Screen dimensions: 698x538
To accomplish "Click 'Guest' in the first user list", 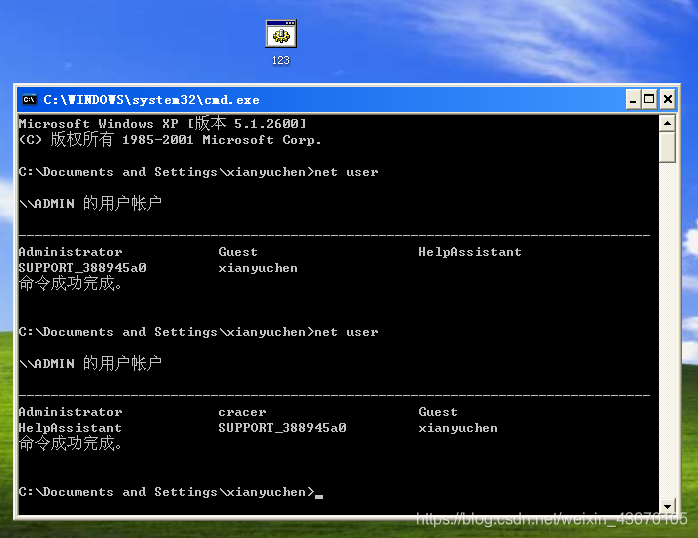I will [x=238, y=252].
